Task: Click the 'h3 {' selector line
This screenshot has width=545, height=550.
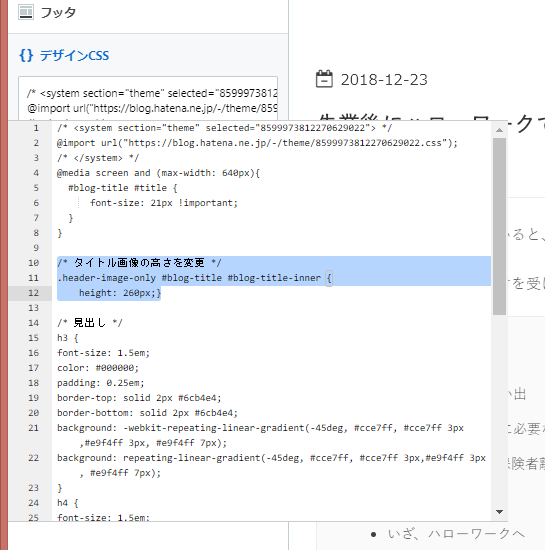Action: coord(68,338)
